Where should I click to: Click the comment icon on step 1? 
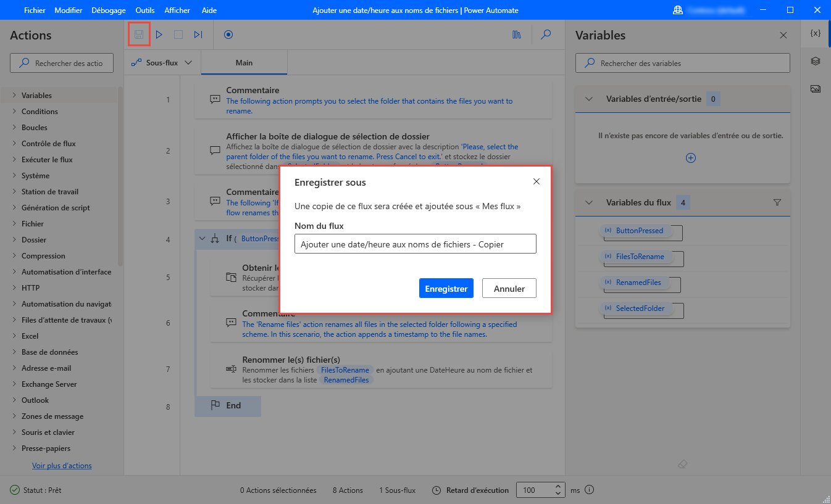click(x=215, y=99)
